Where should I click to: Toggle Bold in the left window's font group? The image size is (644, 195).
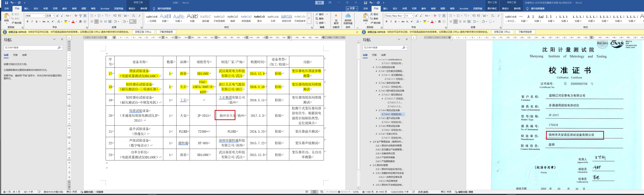click(27, 22)
